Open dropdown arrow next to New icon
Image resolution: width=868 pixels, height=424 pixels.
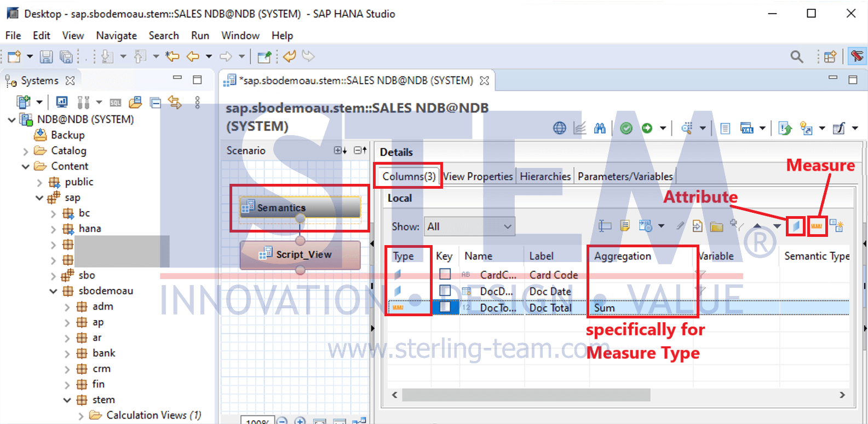30,56
